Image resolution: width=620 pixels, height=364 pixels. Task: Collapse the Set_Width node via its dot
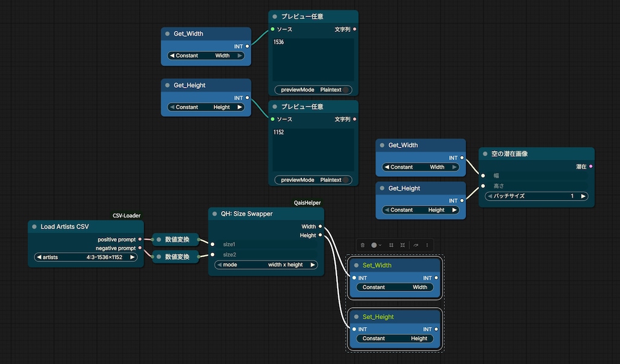click(x=356, y=265)
